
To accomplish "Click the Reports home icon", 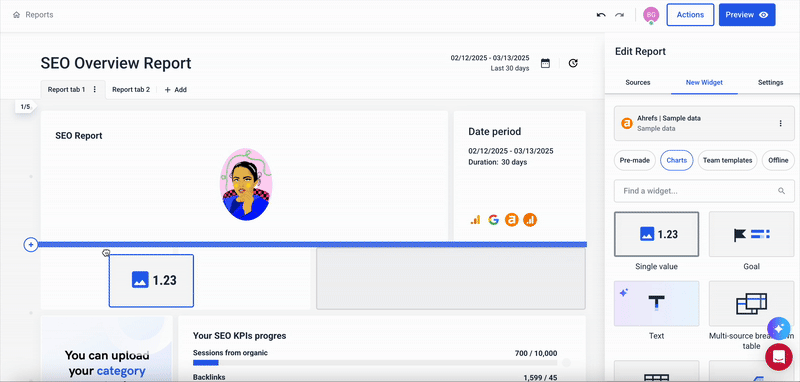I will pyautogui.click(x=16, y=15).
